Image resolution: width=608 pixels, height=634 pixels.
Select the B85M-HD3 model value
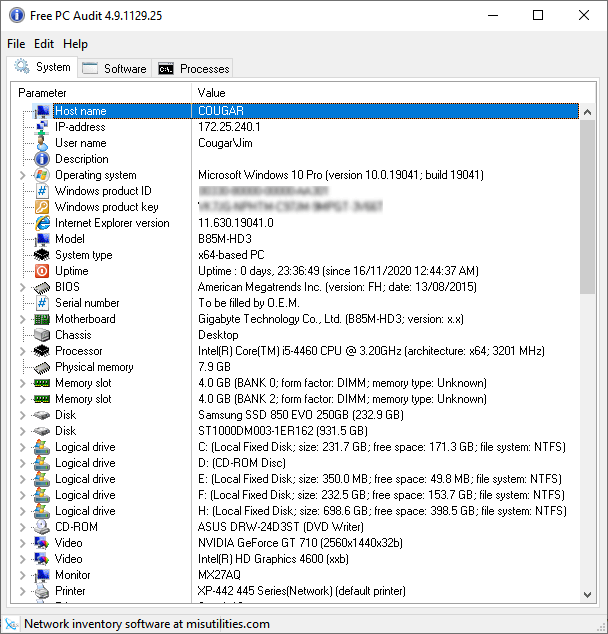(x=225, y=239)
